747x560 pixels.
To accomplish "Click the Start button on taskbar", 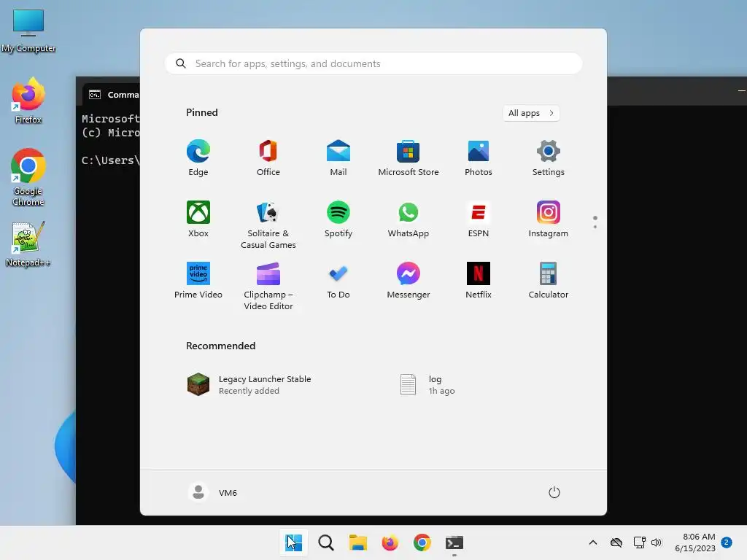I will tap(293, 542).
